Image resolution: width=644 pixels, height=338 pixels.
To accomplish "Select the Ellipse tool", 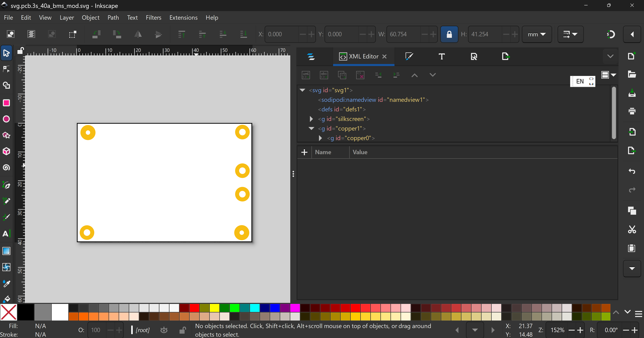I will 6,119.
